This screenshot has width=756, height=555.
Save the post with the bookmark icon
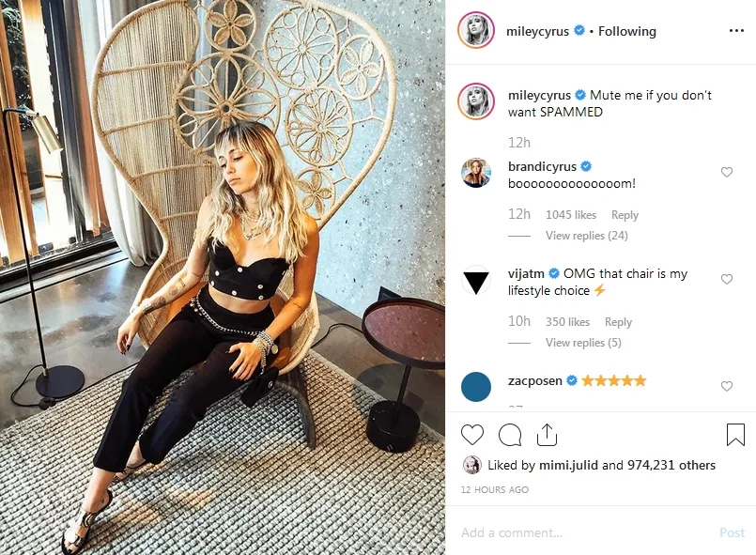pyautogui.click(x=735, y=435)
